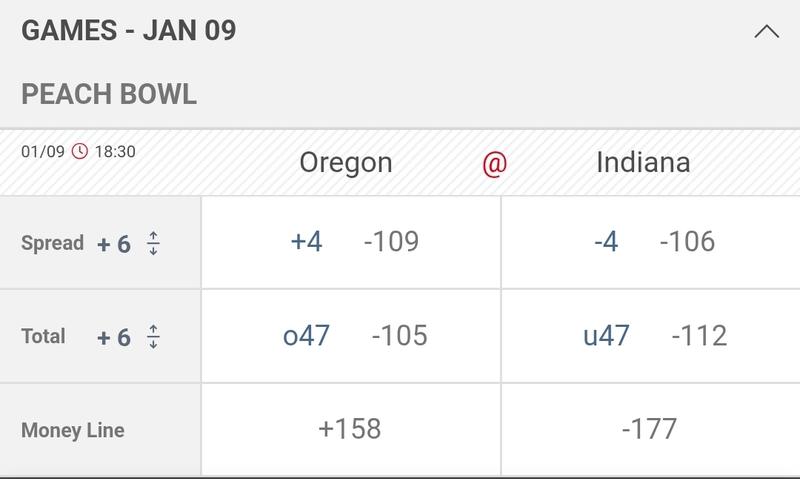Open Spread + 6 more options
The image size is (800, 479).
coord(114,244)
